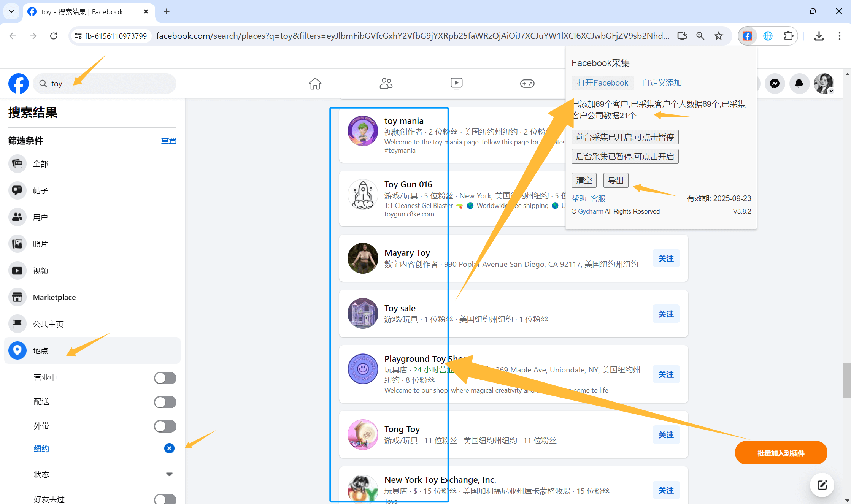Pause foreground collection via 前台采集 button

tap(625, 137)
